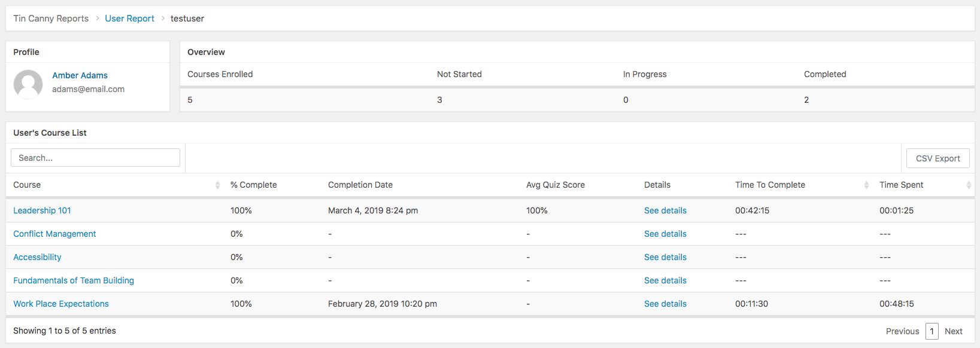Click the user profile avatar image
This screenshot has height=348, width=980.
tap(28, 84)
